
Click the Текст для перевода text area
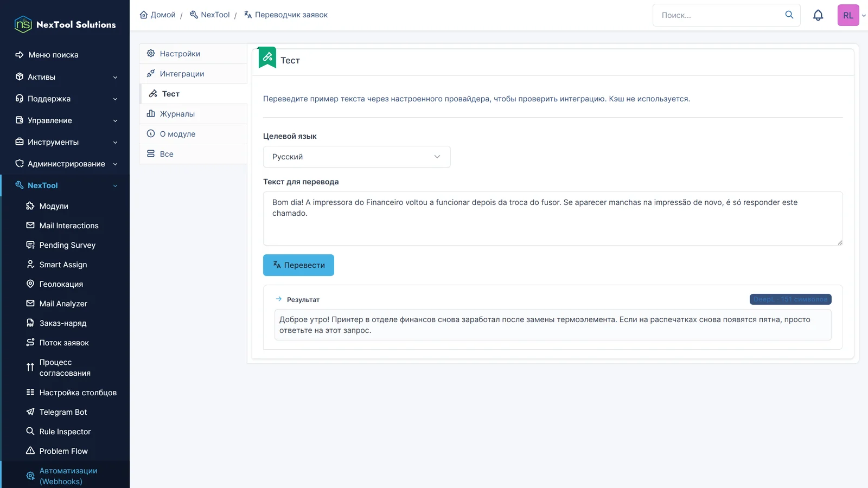553,219
